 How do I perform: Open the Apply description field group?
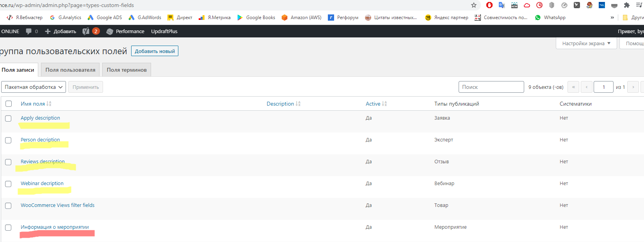pyautogui.click(x=40, y=118)
